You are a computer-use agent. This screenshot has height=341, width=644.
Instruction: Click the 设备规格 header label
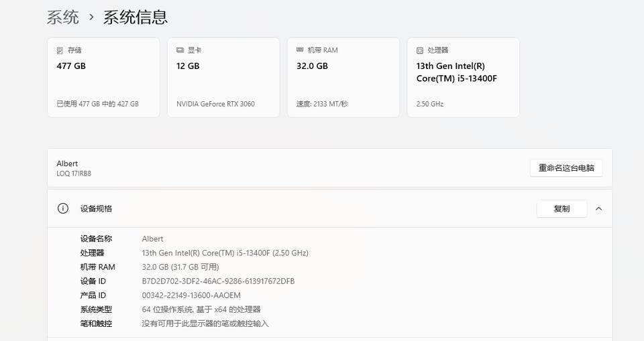(96, 209)
